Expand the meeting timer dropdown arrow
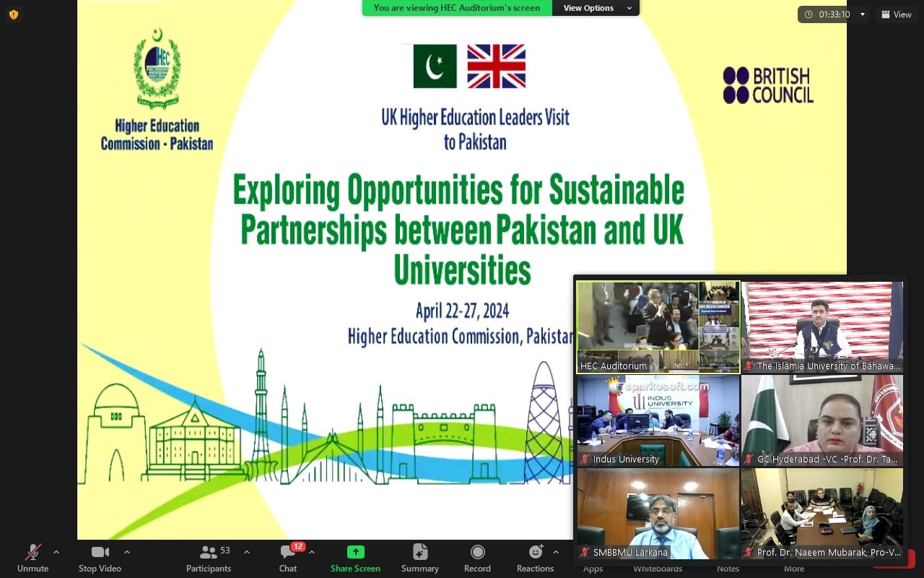 tap(862, 14)
